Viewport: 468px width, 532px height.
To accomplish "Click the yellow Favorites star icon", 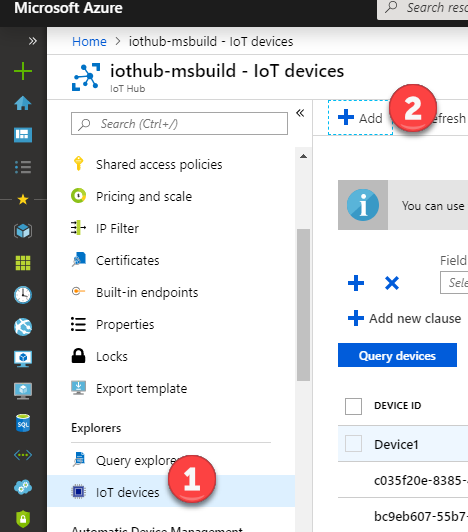I will pyautogui.click(x=23, y=199).
